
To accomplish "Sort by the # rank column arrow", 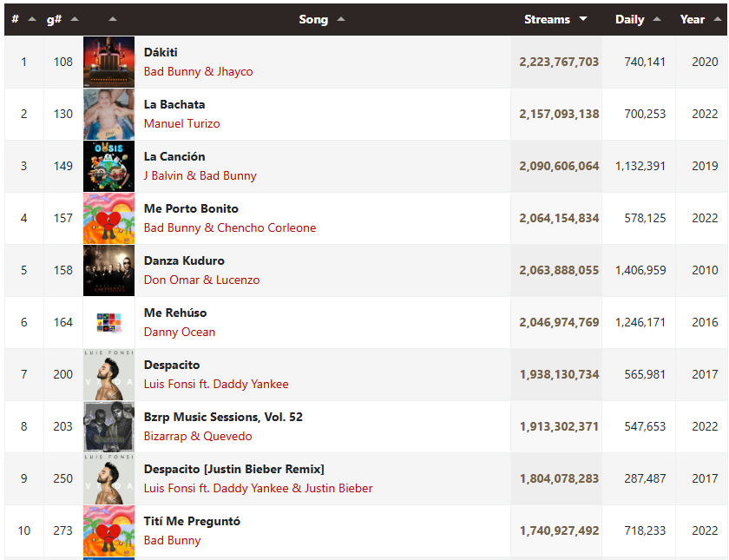I will click(32, 19).
